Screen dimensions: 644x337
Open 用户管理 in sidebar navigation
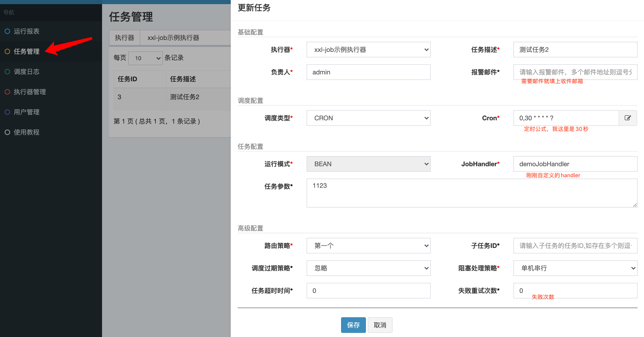(51, 112)
